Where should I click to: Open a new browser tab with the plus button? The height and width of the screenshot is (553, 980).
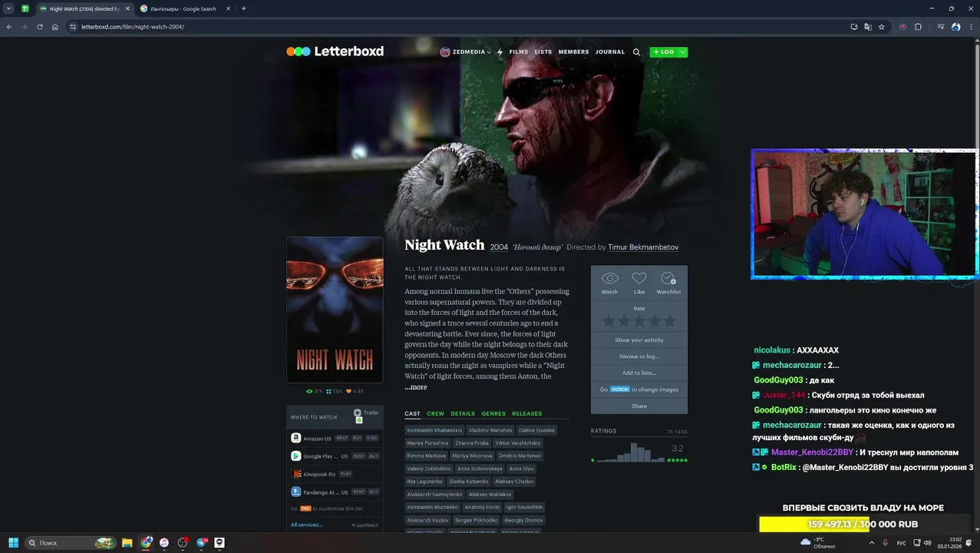244,8
